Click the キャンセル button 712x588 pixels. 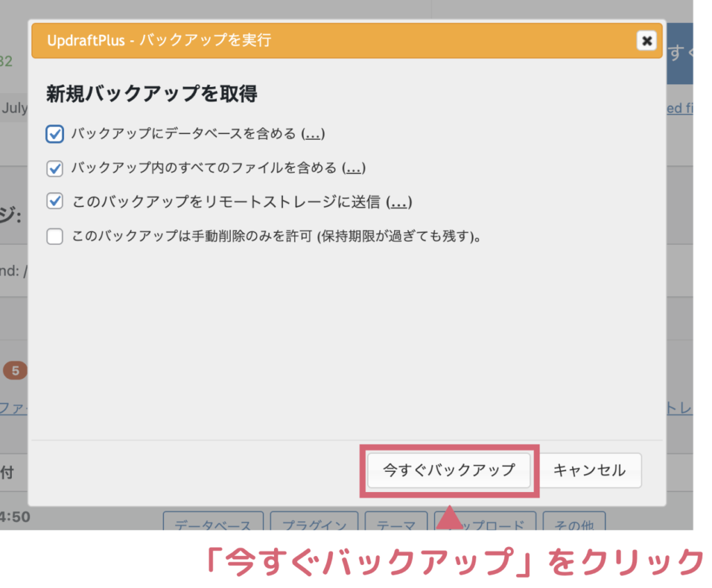(x=590, y=470)
